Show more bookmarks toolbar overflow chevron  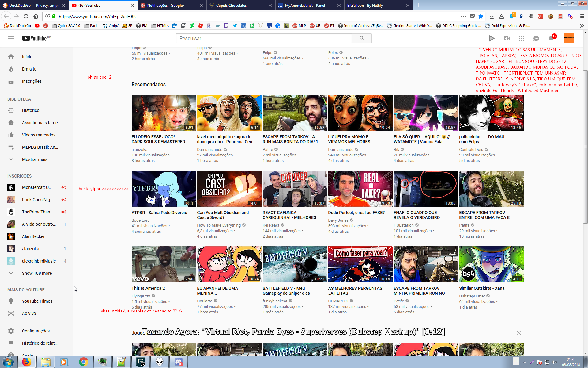(x=582, y=26)
